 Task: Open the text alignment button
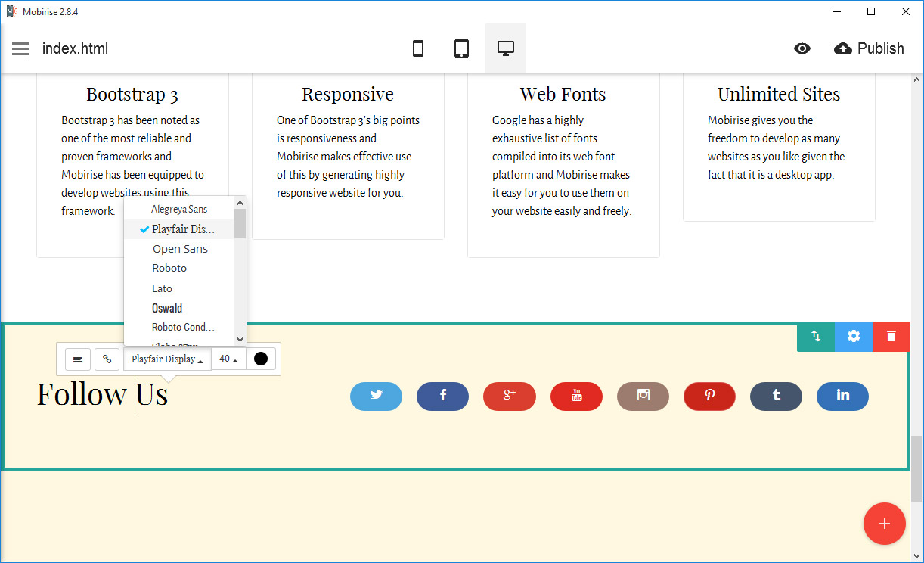point(78,359)
